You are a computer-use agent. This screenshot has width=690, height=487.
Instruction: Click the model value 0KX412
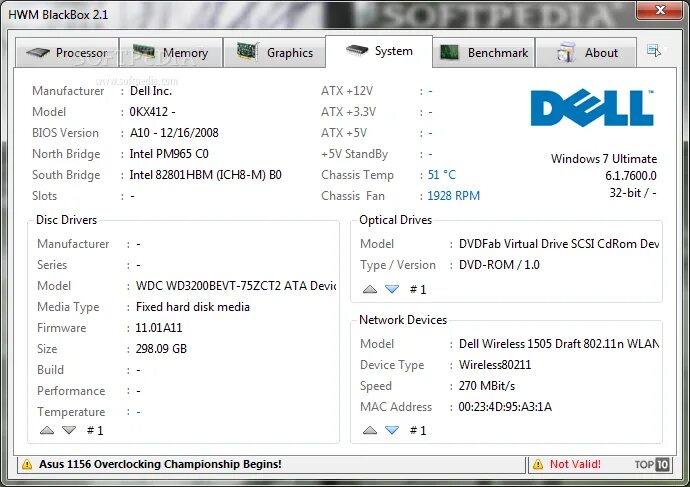pos(152,112)
